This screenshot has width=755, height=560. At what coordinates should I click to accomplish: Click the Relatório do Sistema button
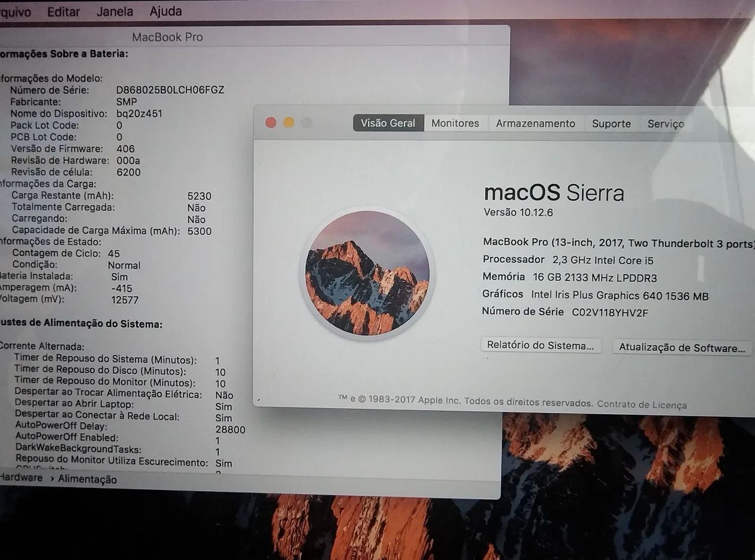[541, 345]
